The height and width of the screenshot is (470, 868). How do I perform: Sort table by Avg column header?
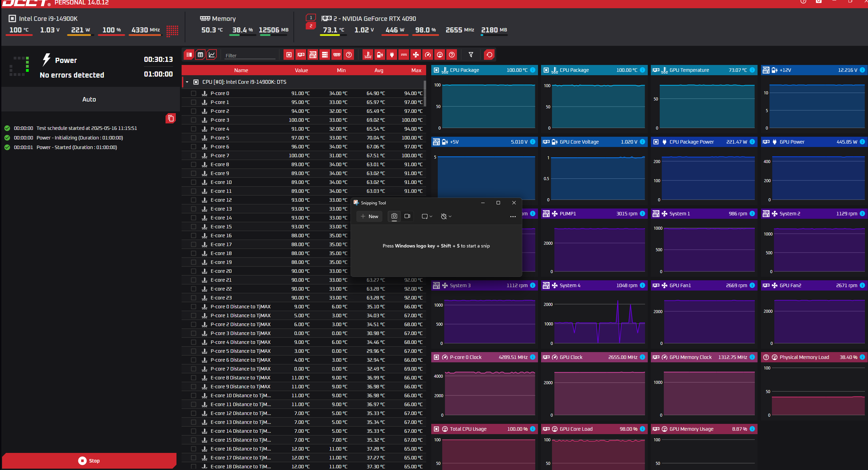[379, 70]
